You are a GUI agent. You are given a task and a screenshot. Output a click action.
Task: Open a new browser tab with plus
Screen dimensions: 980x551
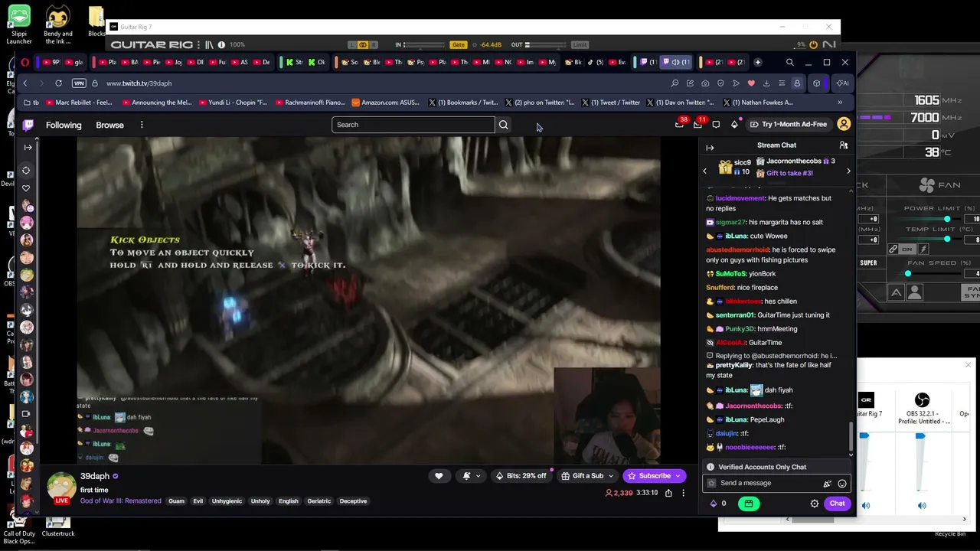[x=758, y=62]
